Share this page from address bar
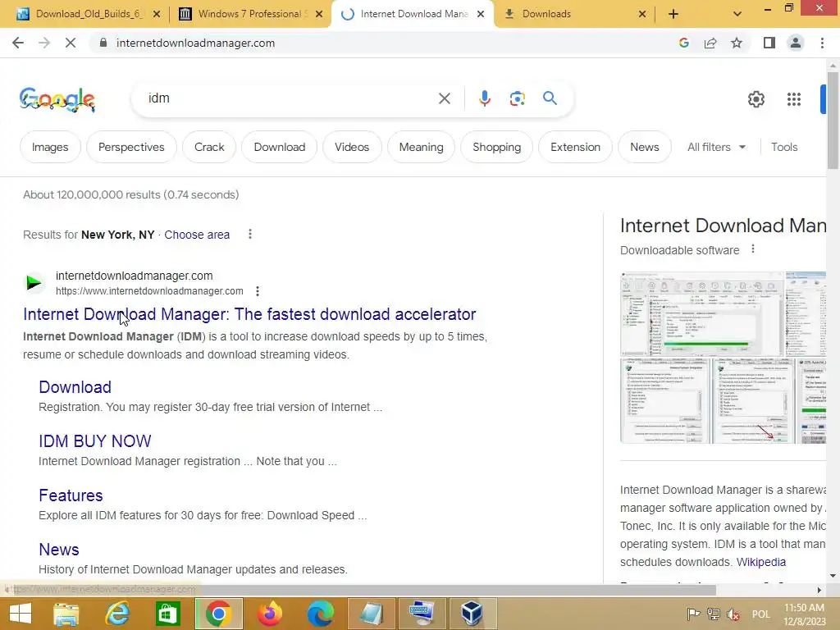This screenshot has width=840, height=630. coord(710,43)
